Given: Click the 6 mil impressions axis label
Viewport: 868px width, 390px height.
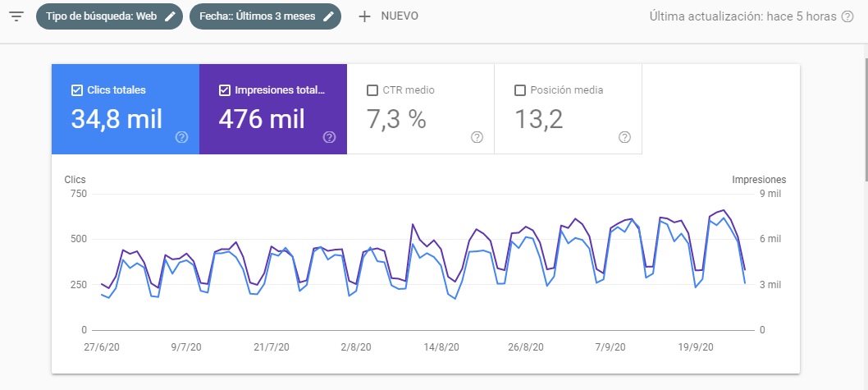Looking at the screenshot, I should pos(770,239).
